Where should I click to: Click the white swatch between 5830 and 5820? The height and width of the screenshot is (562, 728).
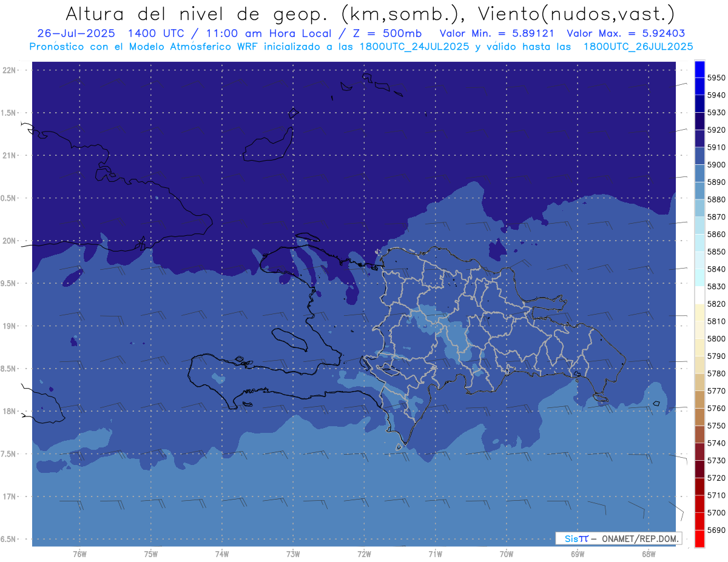[x=699, y=295]
